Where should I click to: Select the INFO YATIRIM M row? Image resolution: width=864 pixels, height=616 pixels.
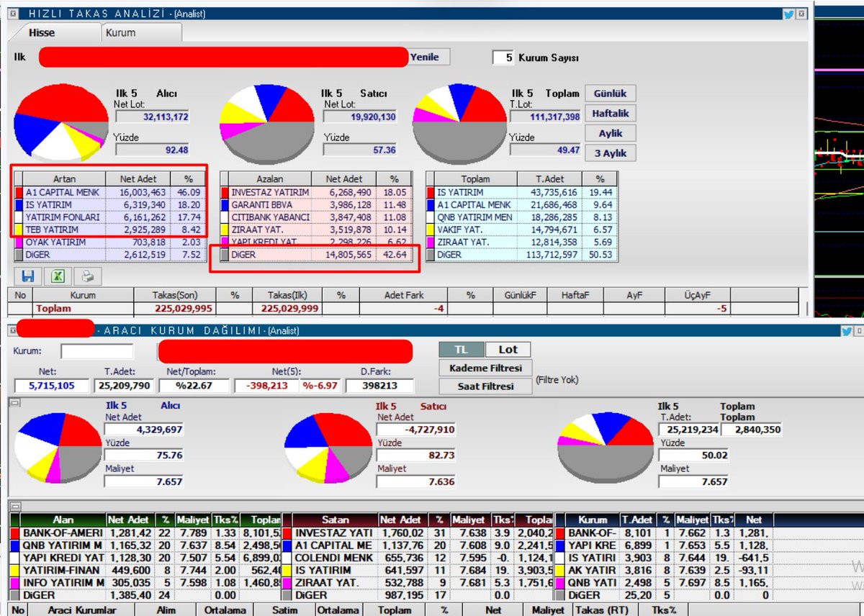pyautogui.click(x=146, y=582)
